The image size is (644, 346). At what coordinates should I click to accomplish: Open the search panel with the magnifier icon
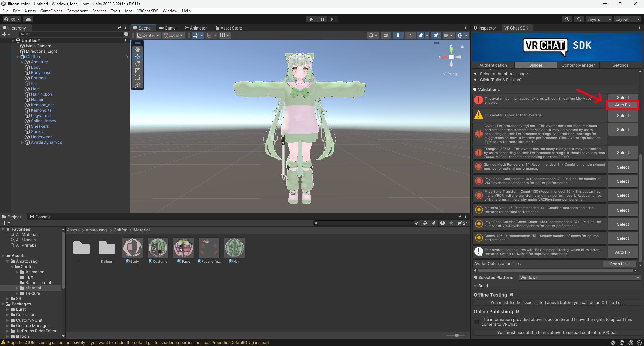pyautogui.click(x=579, y=19)
